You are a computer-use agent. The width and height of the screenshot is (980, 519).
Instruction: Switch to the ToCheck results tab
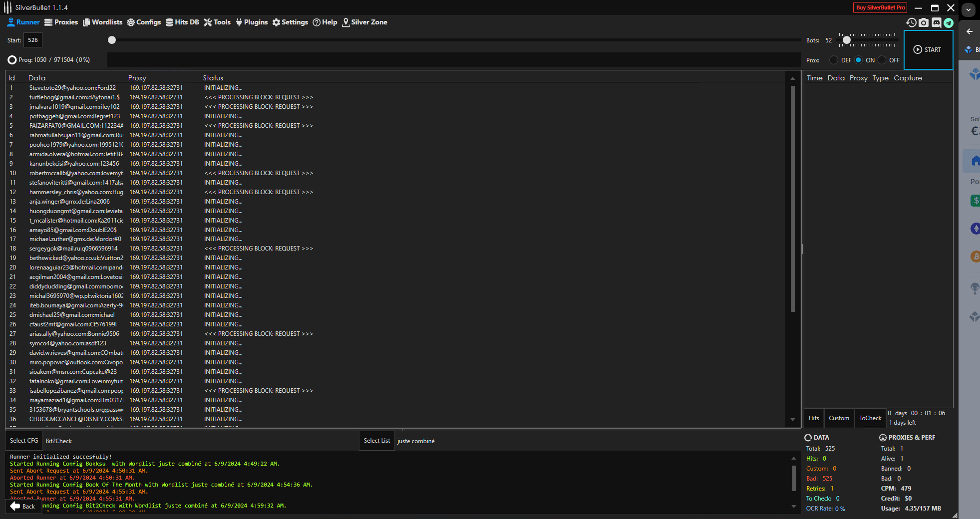(870, 418)
